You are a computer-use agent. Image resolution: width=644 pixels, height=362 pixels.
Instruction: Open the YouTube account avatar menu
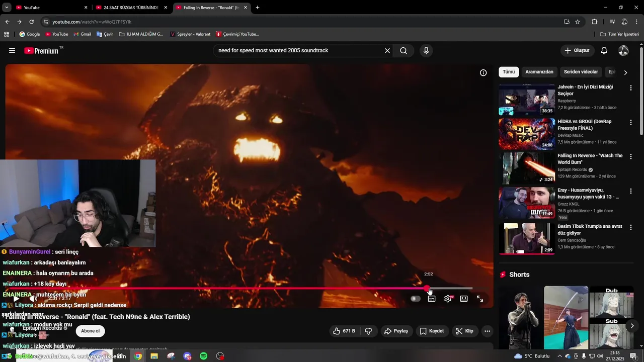[623, 51]
